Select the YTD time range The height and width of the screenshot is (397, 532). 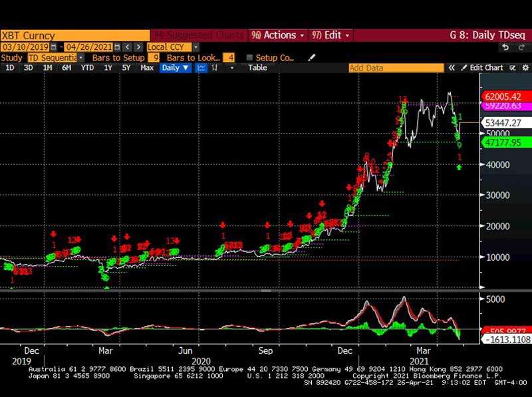tap(87, 68)
